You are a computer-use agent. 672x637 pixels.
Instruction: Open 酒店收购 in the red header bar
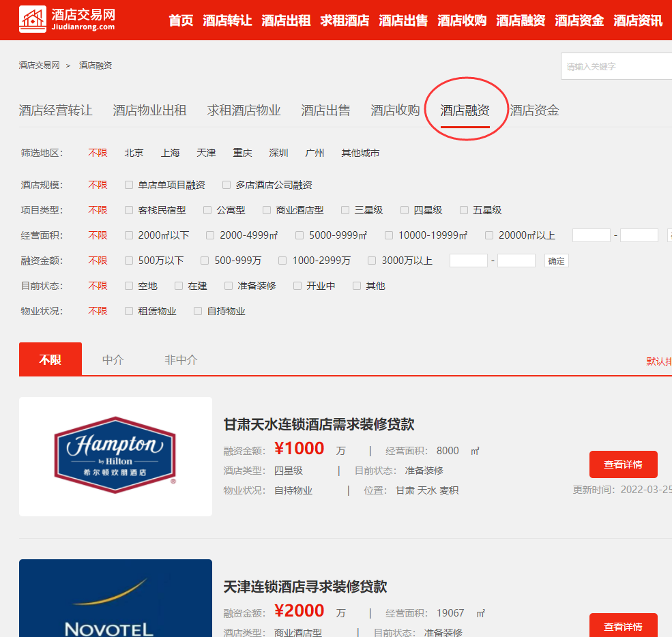click(462, 20)
